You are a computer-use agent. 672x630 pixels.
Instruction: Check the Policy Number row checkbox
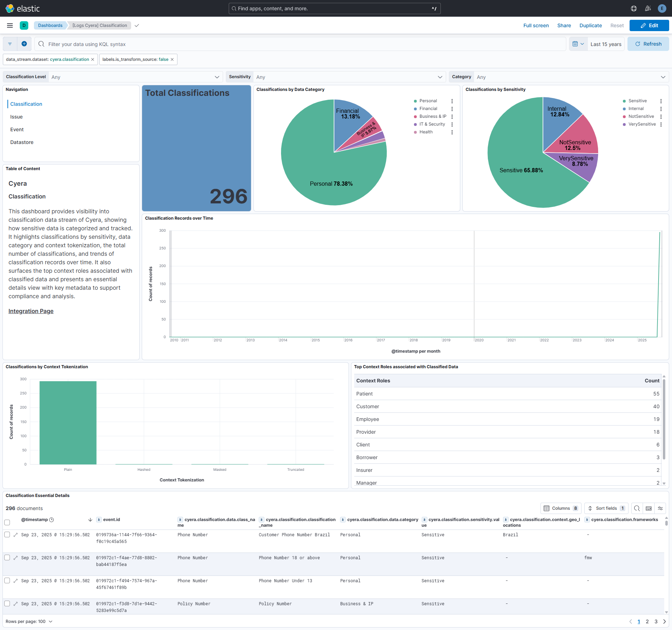point(7,603)
